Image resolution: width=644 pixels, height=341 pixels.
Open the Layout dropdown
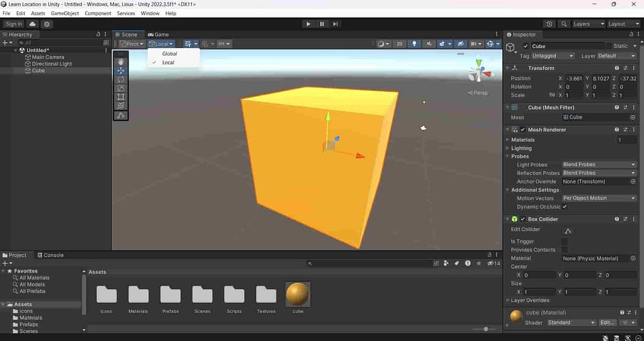click(623, 24)
